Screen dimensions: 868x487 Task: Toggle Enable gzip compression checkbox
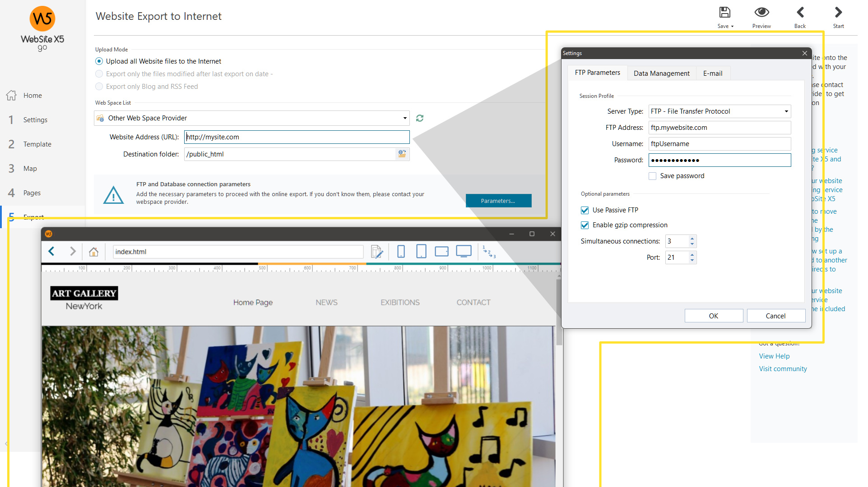click(586, 225)
